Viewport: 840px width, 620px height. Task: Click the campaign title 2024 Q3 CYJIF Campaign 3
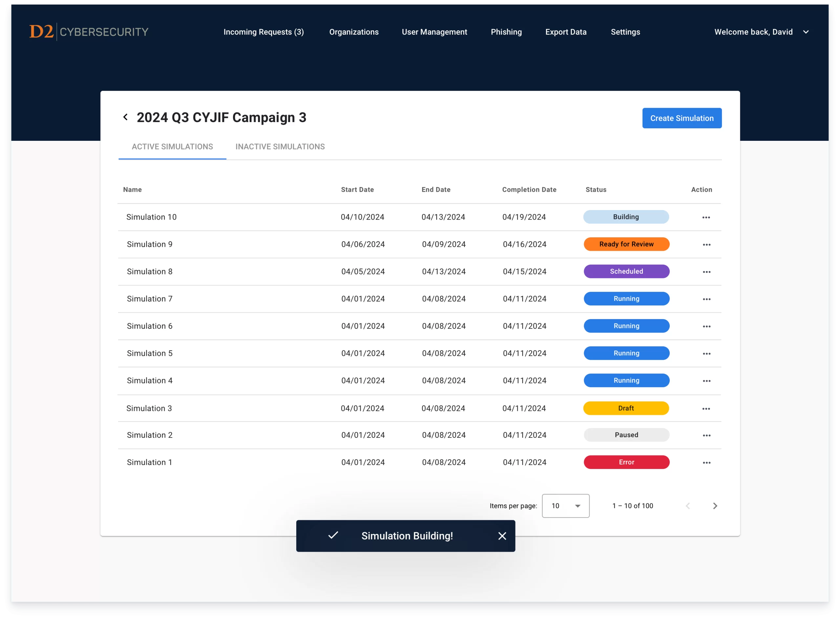pyautogui.click(x=221, y=118)
